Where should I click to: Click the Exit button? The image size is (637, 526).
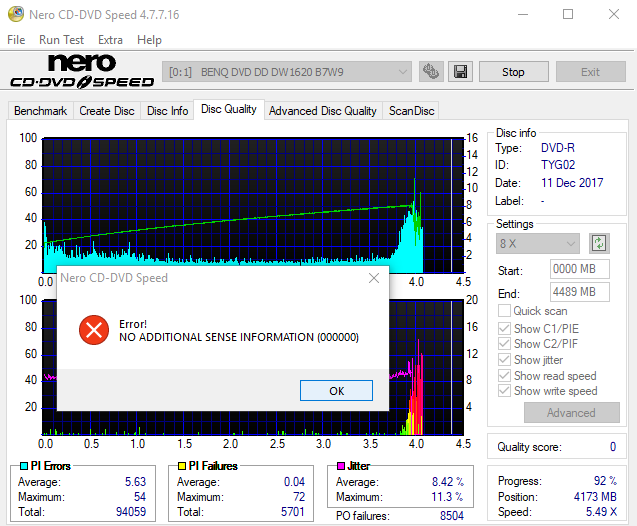point(590,72)
